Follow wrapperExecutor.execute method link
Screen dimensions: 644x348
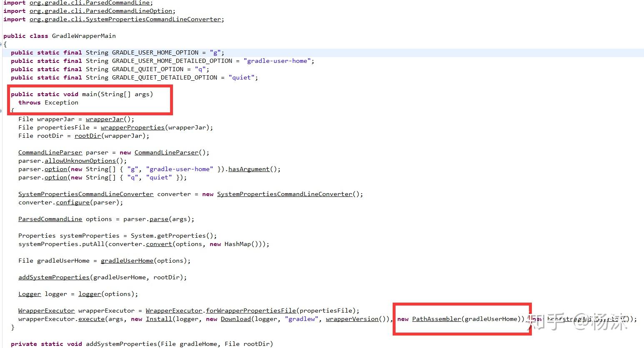coord(91,319)
